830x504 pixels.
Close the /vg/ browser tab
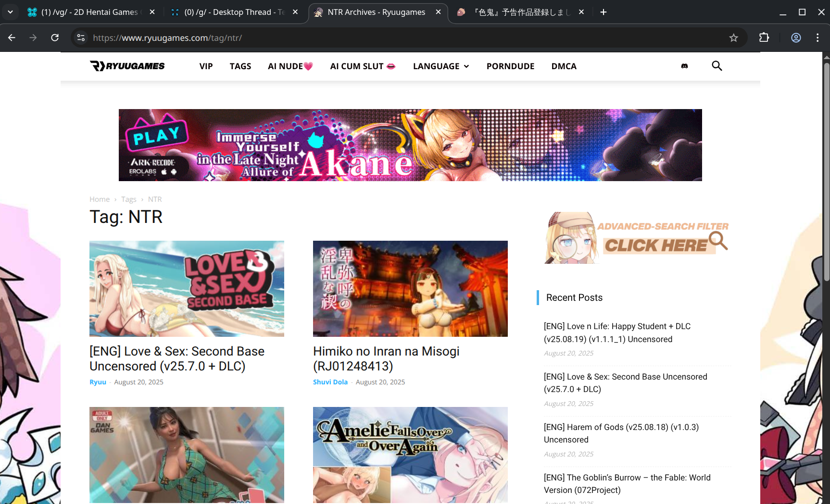click(152, 12)
